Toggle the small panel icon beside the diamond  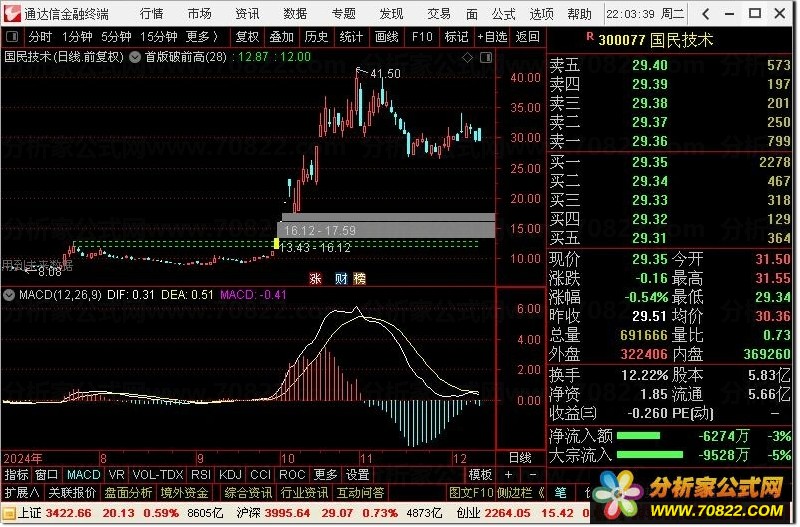click(x=486, y=58)
